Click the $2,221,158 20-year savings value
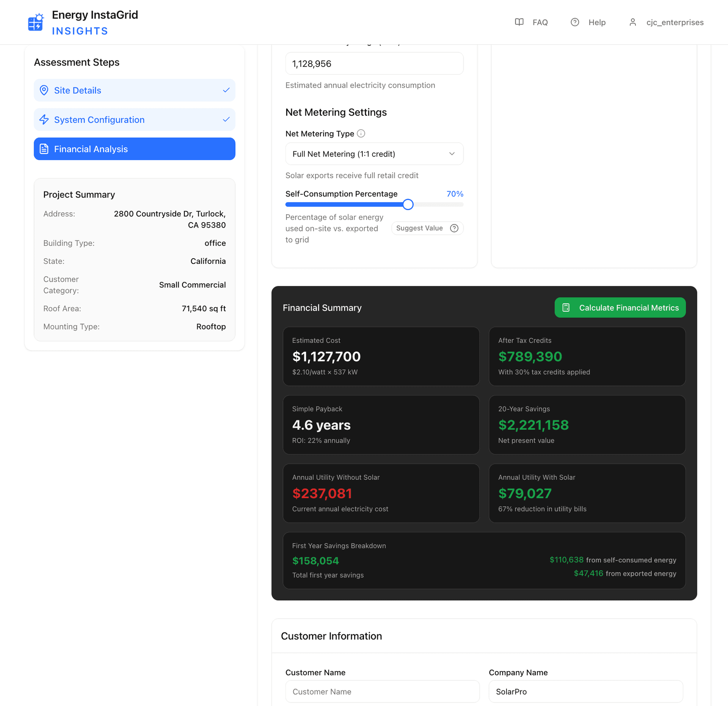Image resolution: width=728 pixels, height=706 pixels. pos(533,425)
